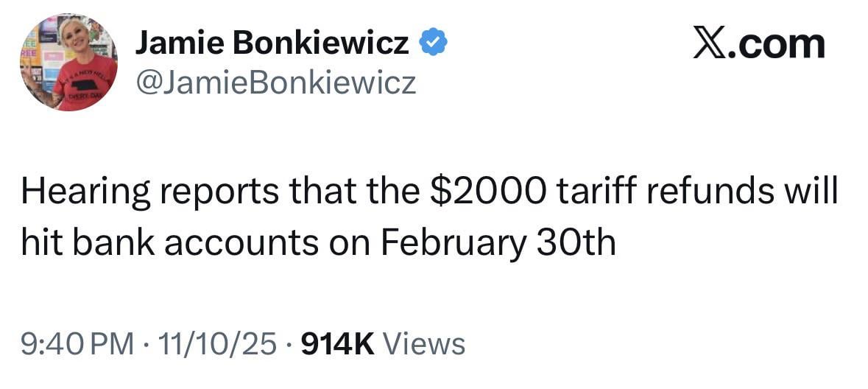Click the "Views" label

point(425,343)
